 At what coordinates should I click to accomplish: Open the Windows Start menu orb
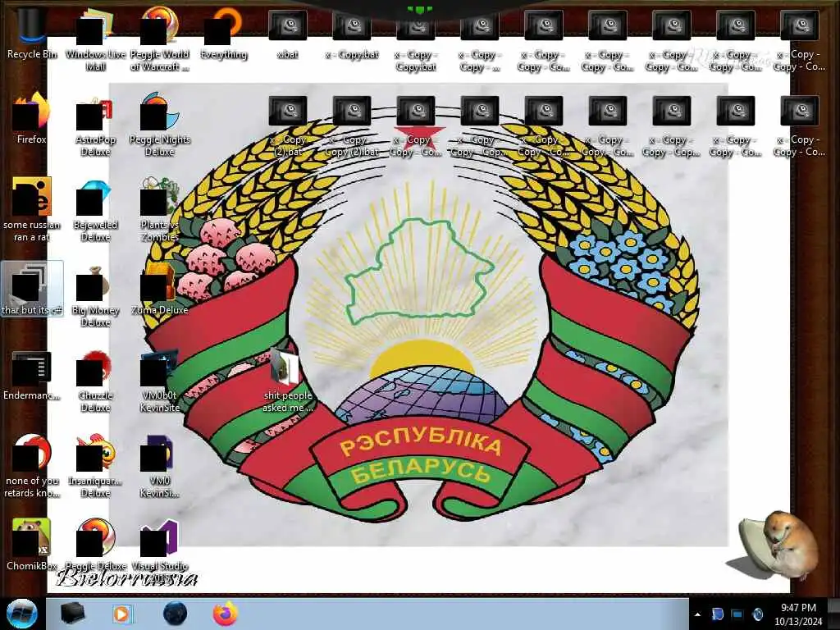21,614
